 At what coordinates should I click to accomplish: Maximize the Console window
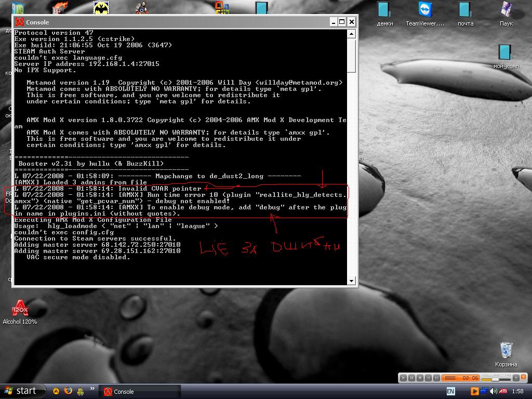point(342,22)
